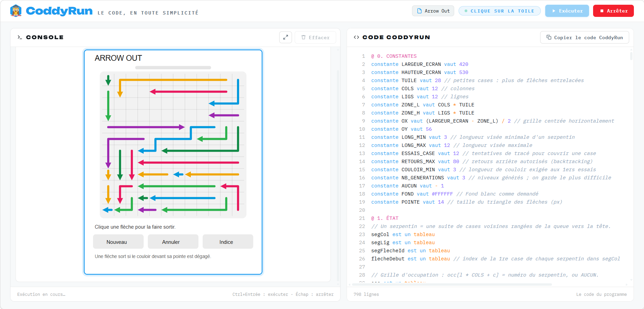Image resolution: width=644 pixels, height=309 pixels.
Task: Click 'Exécution en cours…' status text
Action: coord(41,294)
